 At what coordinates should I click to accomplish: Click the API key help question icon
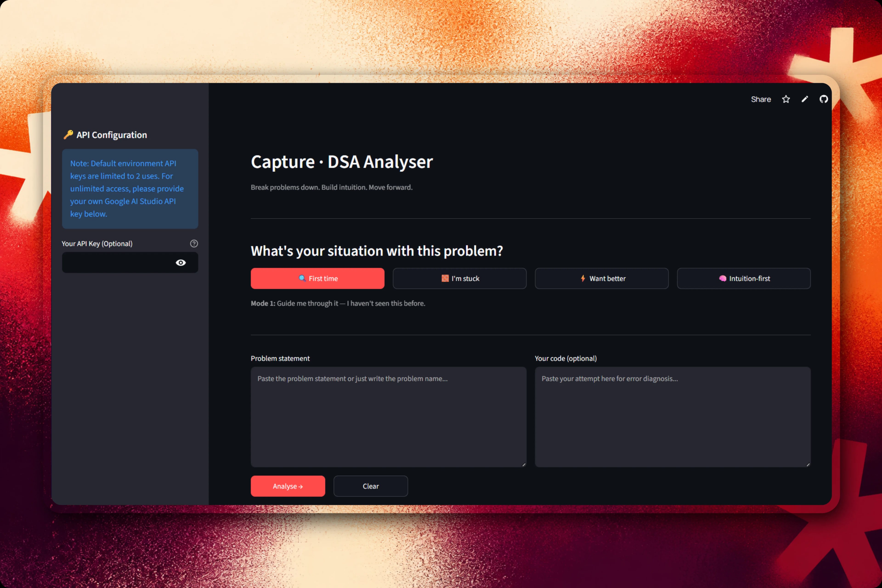[194, 243]
